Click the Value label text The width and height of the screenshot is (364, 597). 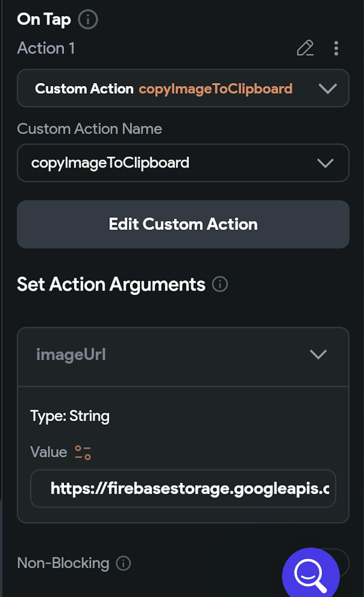pos(49,452)
